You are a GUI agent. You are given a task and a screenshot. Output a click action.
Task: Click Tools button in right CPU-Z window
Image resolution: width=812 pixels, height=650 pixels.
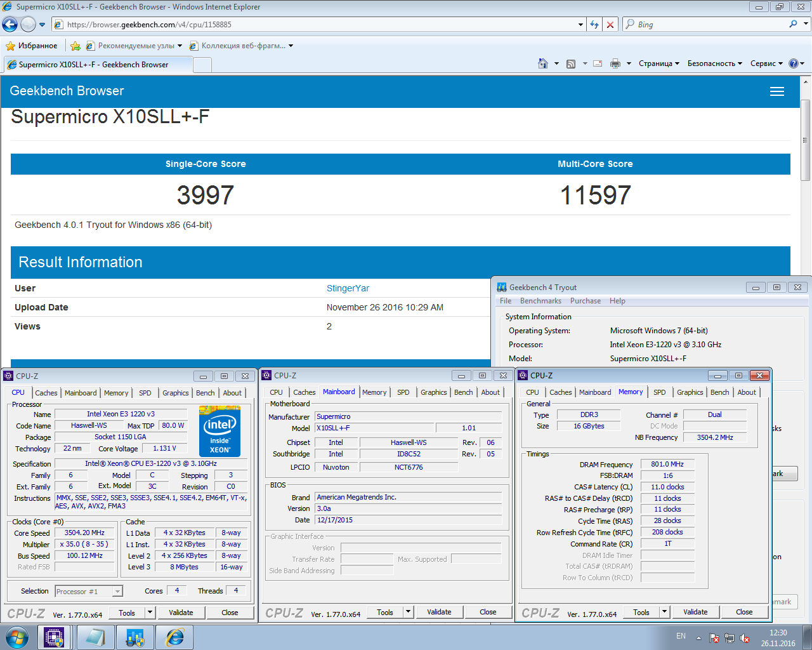click(641, 612)
